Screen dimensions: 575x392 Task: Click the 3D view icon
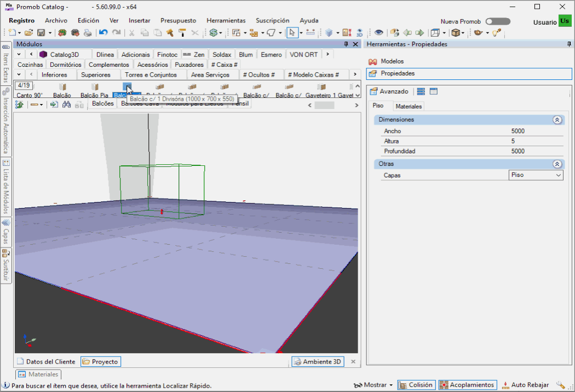(x=359, y=33)
